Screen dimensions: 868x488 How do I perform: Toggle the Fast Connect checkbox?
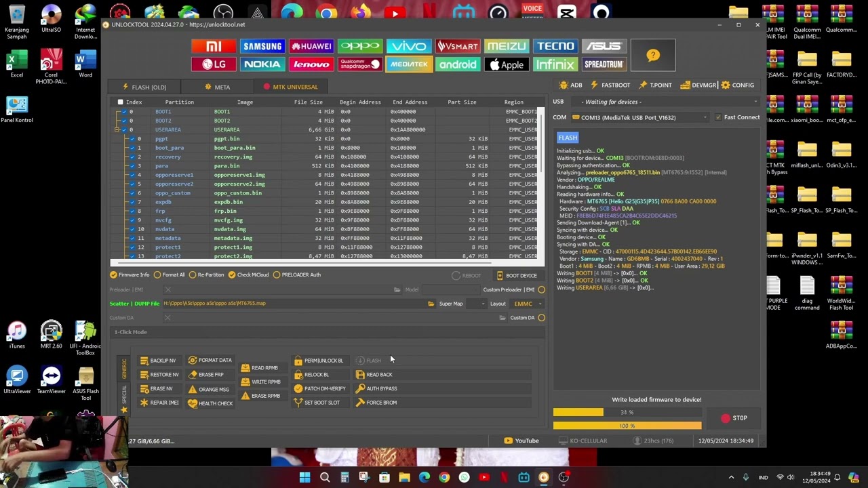coord(718,117)
